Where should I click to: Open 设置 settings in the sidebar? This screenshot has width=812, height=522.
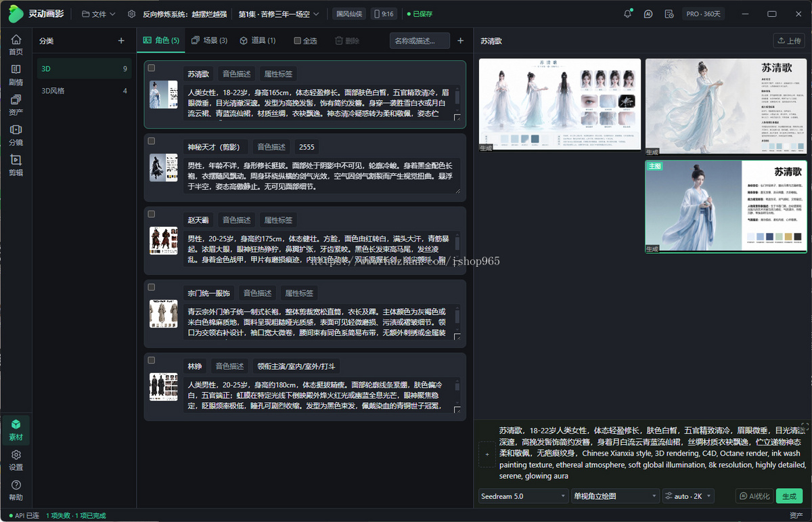[x=16, y=460]
